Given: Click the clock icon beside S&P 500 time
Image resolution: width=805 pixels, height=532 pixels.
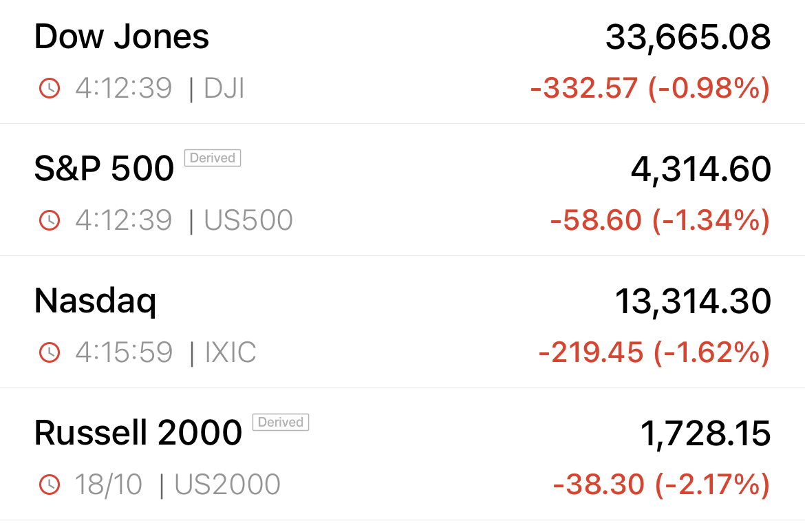Looking at the screenshot, I should click(x=50, y=220).
